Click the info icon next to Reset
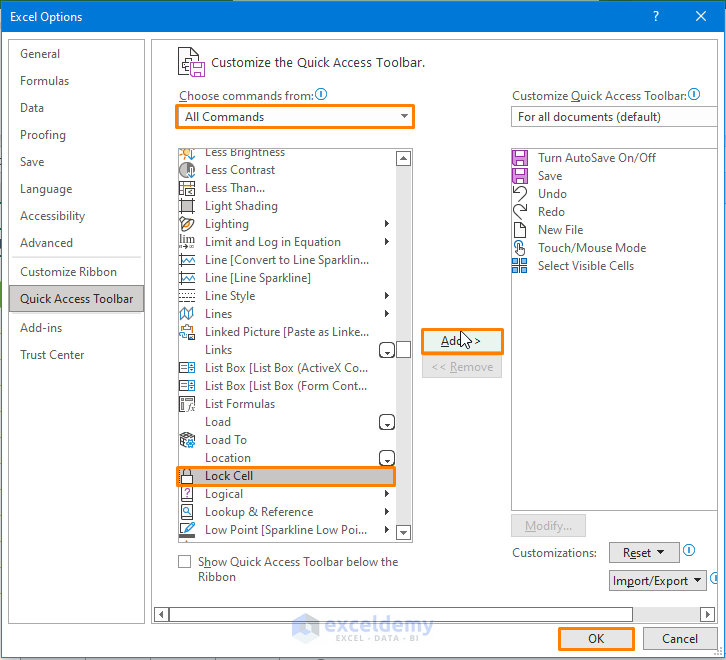This screenshot has height=660, width=726. click(x=689, y=550)
